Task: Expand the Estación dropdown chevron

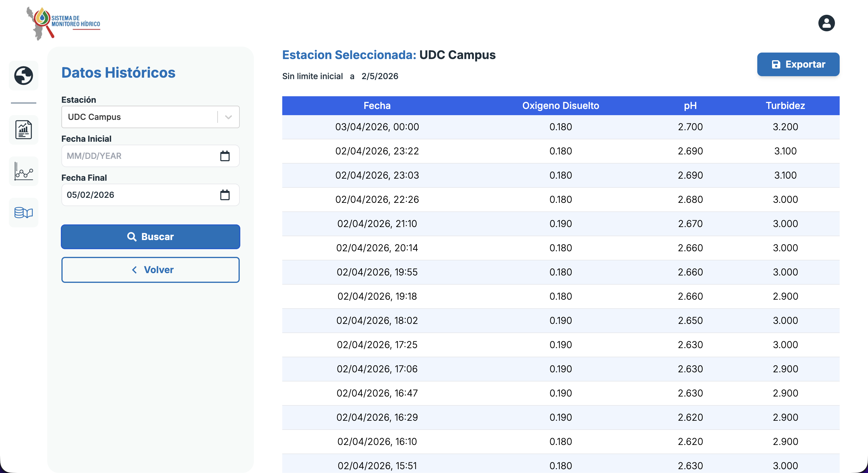Action: point(229,117)
